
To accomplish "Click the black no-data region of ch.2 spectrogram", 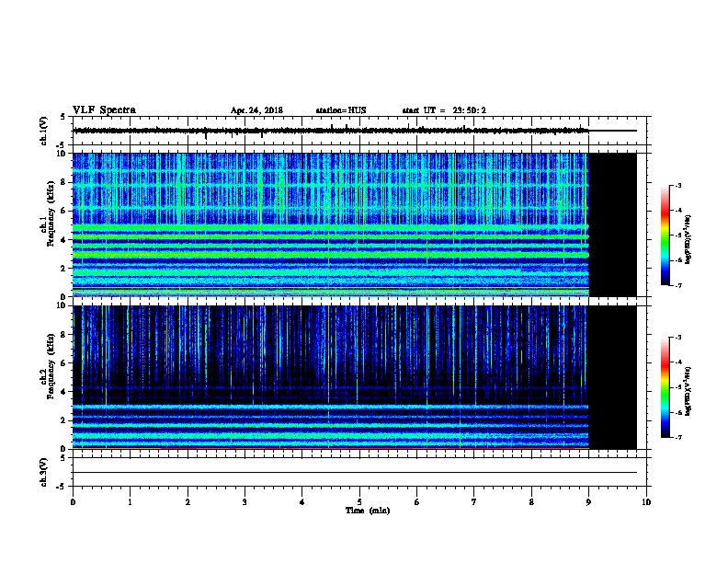I will tap(613, 377).
